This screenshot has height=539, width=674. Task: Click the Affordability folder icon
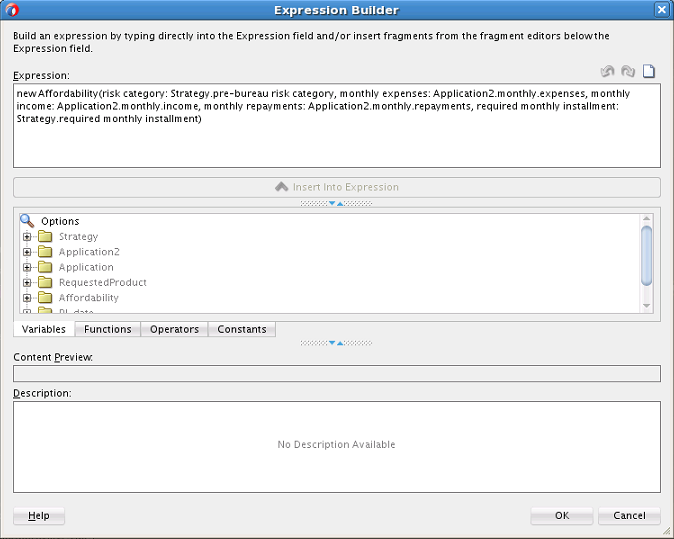pos(45,298)
